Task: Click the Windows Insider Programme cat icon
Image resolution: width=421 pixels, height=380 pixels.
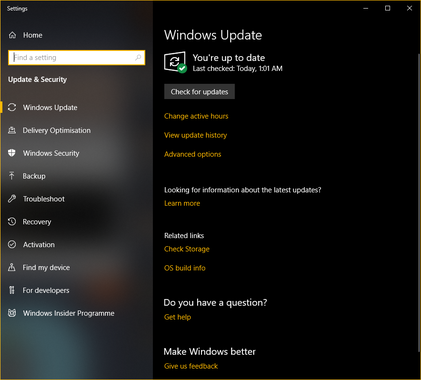Action: click(12, 313)
